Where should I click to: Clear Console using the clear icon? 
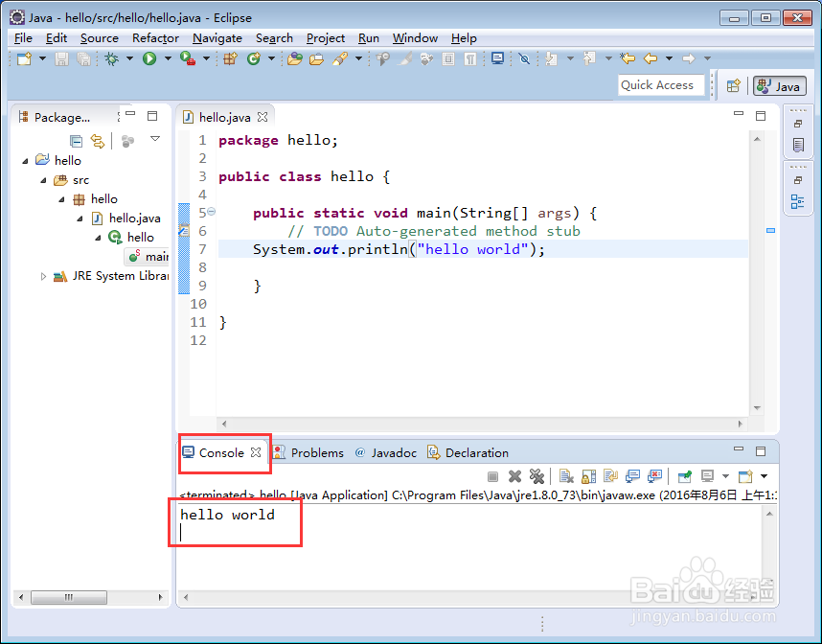566,476
